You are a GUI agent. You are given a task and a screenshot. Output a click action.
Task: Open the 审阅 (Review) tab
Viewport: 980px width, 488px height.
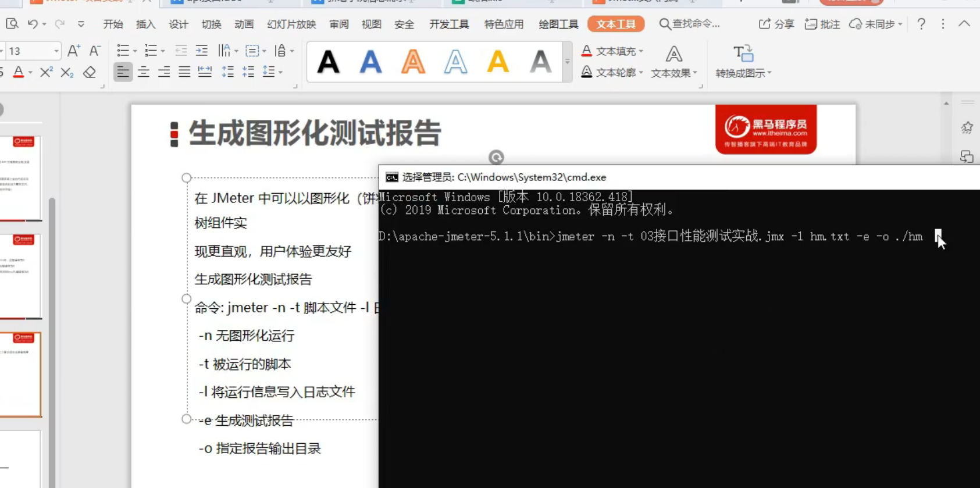(339, 24)
